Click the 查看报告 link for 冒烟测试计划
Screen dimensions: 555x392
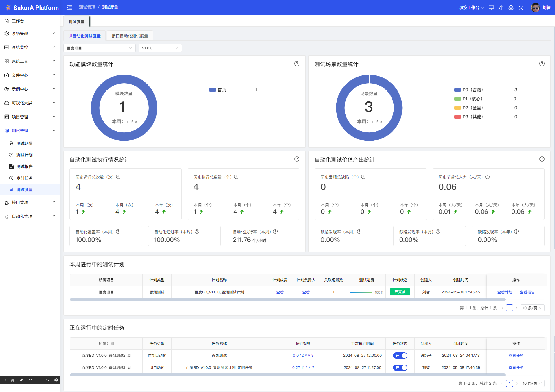point(527,292)
